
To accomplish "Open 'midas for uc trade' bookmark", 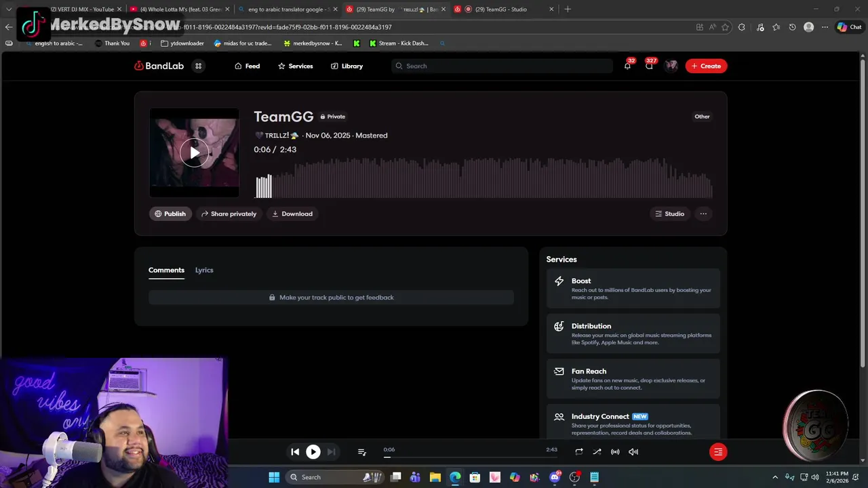I will [x=243, y=43].
